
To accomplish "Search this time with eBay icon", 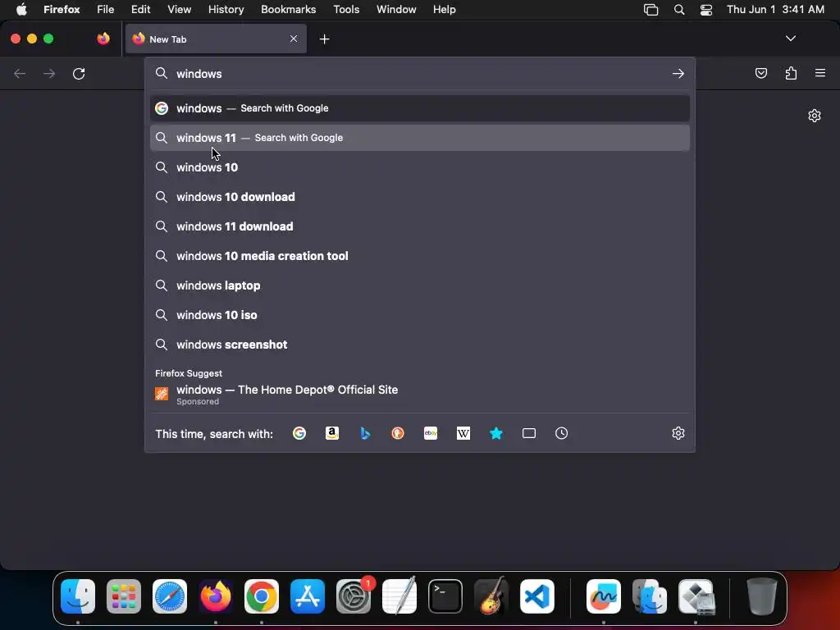I will [431, 433].
